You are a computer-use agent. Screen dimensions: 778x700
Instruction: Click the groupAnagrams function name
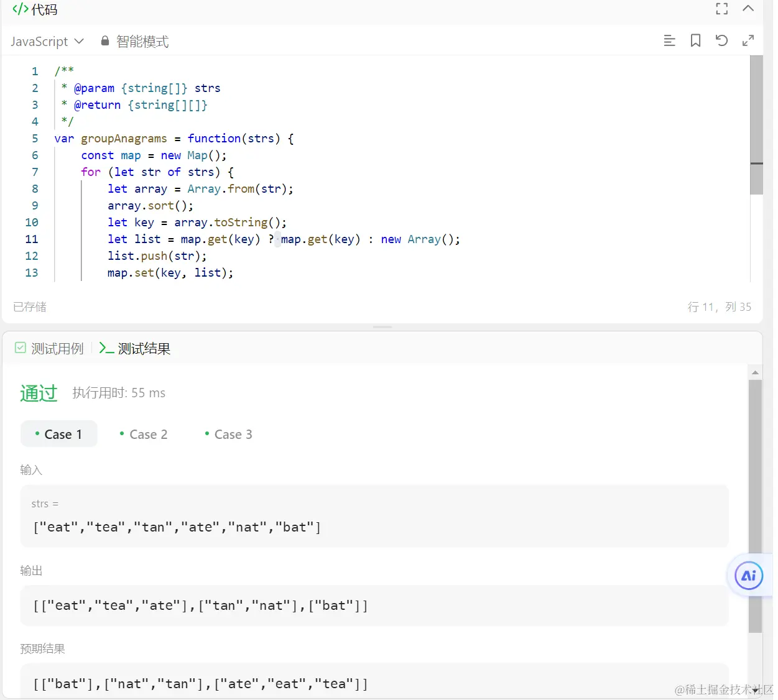click(x=124, y=139)
